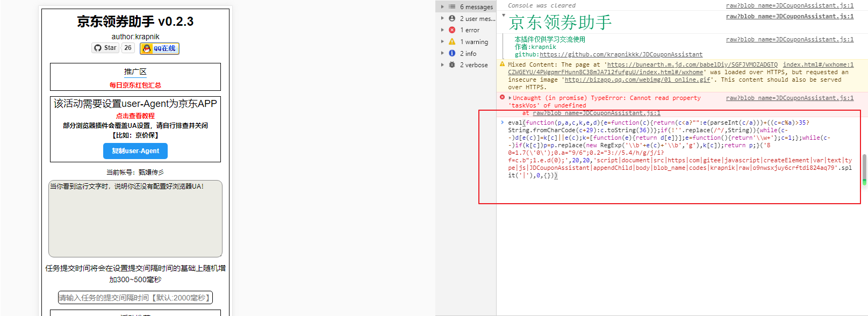This screenshot has height=316, width=868.
Task: Expand the 2 info group
Action: [443, 53]
